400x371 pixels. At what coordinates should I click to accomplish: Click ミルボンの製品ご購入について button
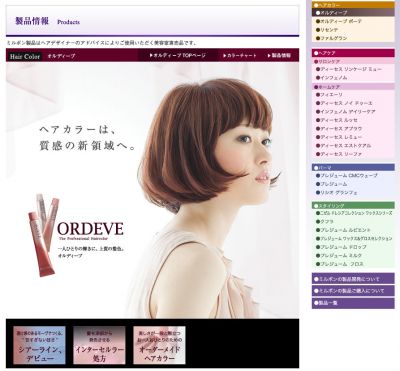[353, 291]
